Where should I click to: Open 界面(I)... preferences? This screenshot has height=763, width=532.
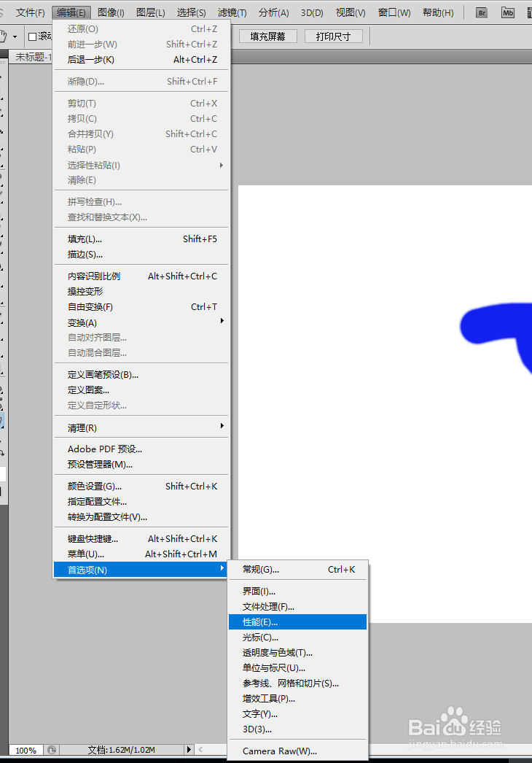(x=297, y=592)
